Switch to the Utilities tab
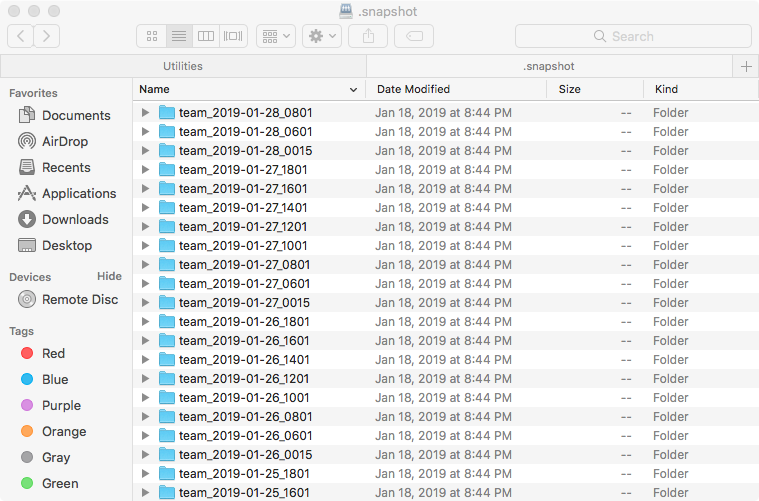The image size is (759, 501). 183,66
